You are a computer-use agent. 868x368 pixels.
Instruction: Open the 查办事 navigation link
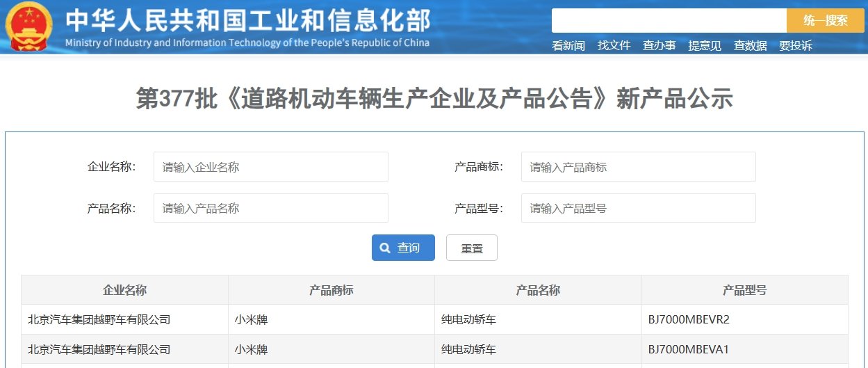(x=660, y=46)
